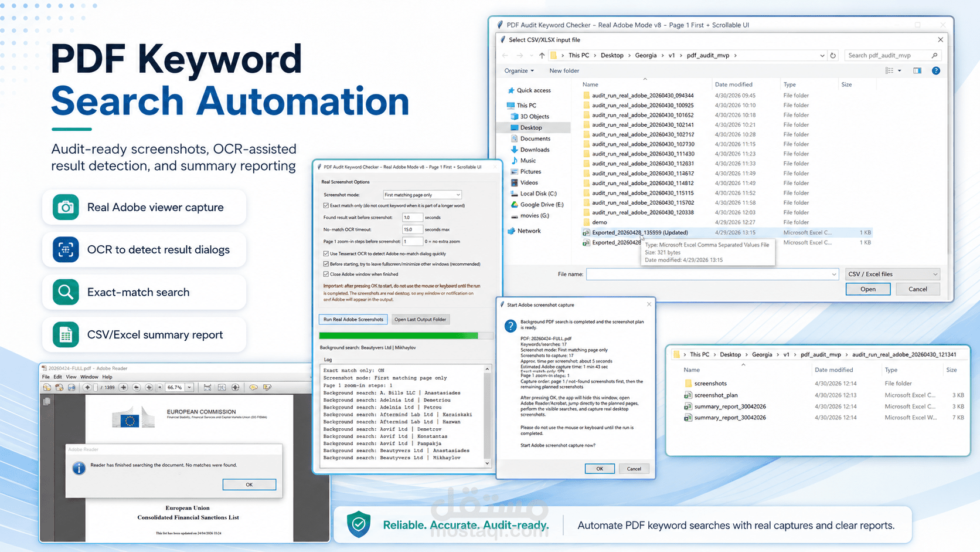Click New folder in file dialog
Viewport: 980px width, 552px height.
(564, 71)
